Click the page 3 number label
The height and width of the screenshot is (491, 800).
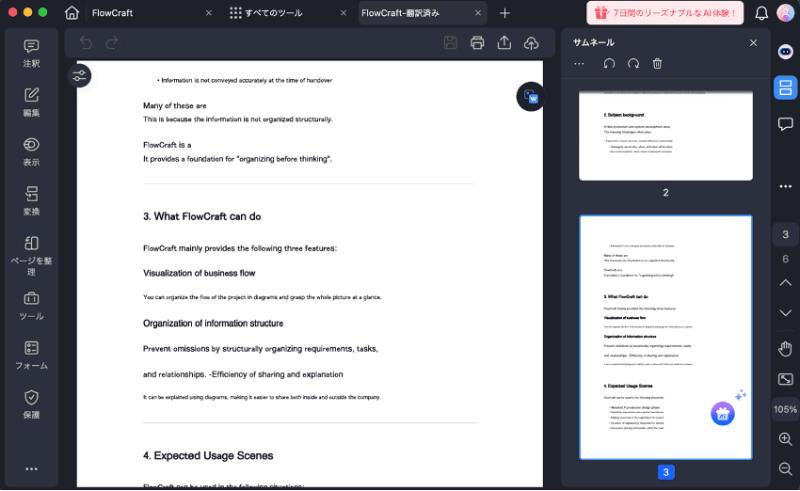click(x=665, y=472)
